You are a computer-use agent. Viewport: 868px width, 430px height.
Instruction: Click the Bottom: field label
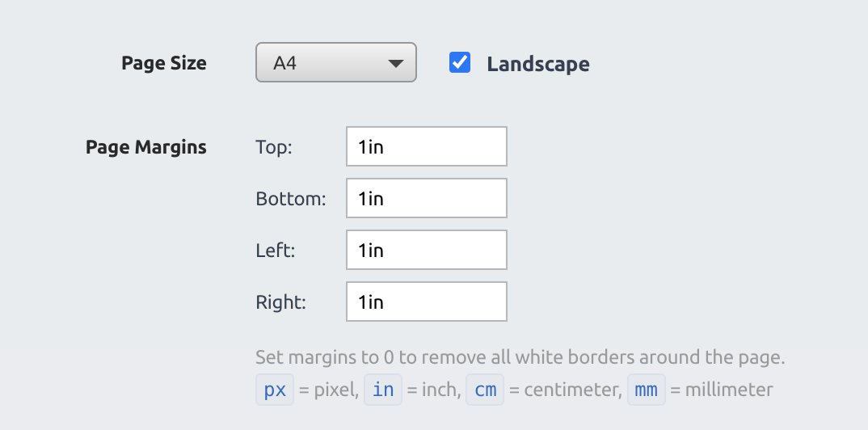291,199
